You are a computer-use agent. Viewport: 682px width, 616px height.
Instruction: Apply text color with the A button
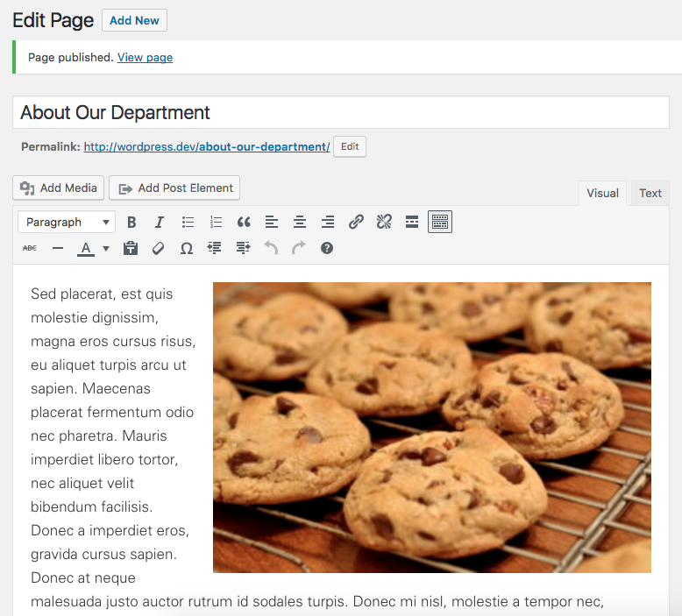[86, 249]
